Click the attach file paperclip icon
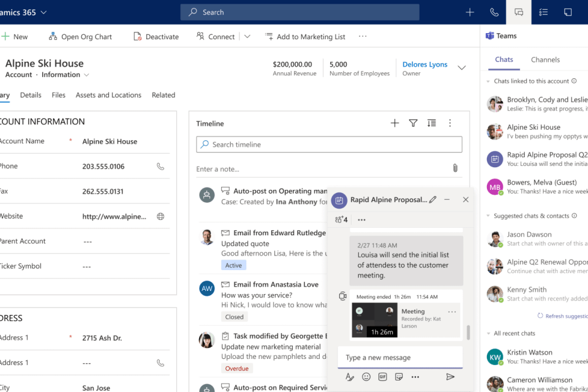588x392 pixels. click(455, 168)
